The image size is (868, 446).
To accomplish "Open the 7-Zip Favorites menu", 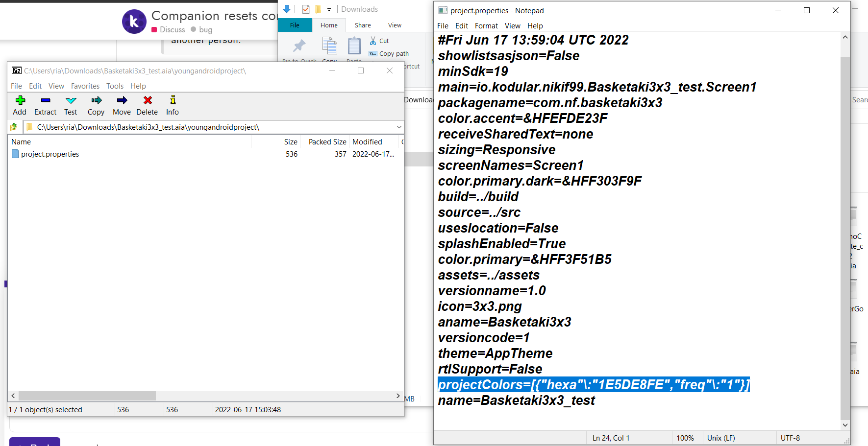I will (85, 86).
